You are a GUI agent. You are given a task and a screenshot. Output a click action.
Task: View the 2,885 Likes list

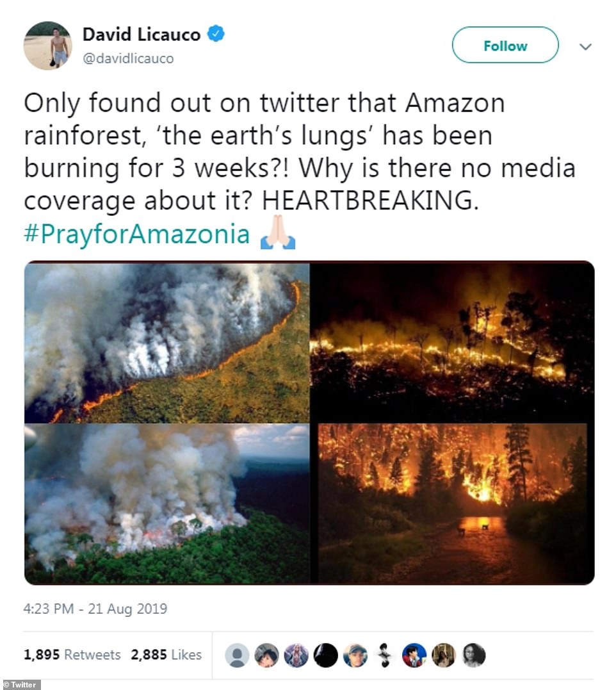tap(166, 655)
